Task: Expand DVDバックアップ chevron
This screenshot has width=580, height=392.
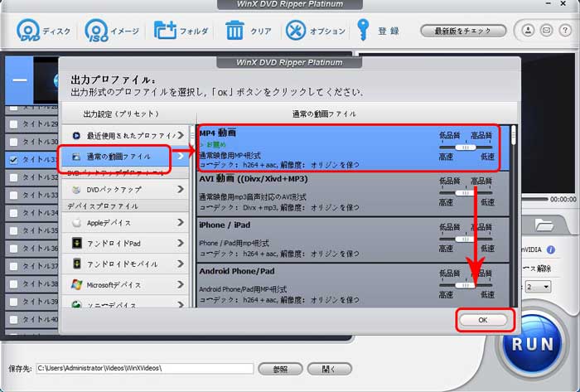Action: 181,189
